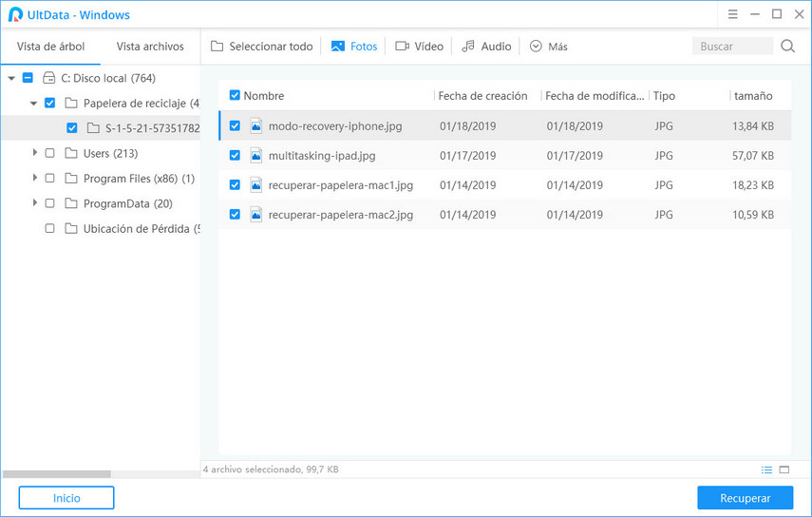Click the Audio music note icon
The width and height of the screenshot is (812, 517).
tap(468, 47)
